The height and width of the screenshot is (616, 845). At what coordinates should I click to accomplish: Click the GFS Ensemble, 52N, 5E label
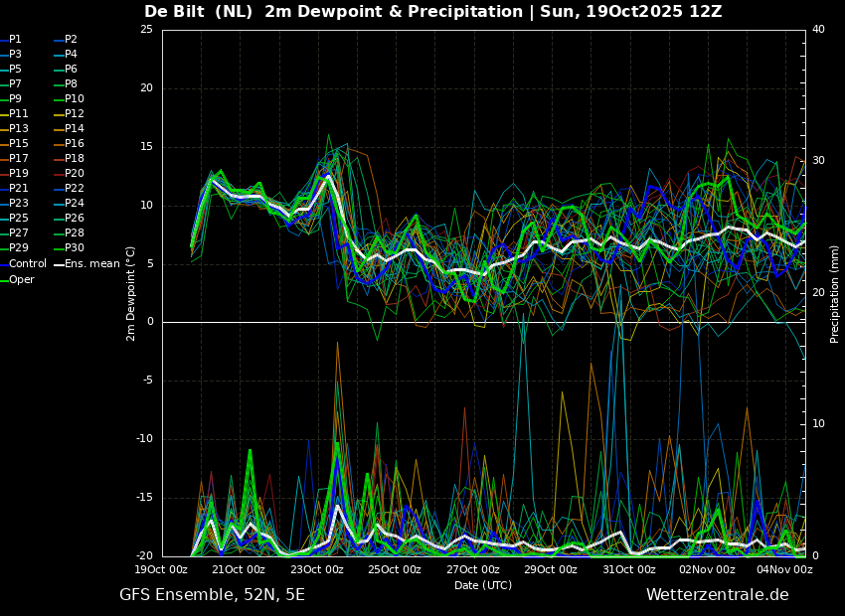(x=212, y=595)
